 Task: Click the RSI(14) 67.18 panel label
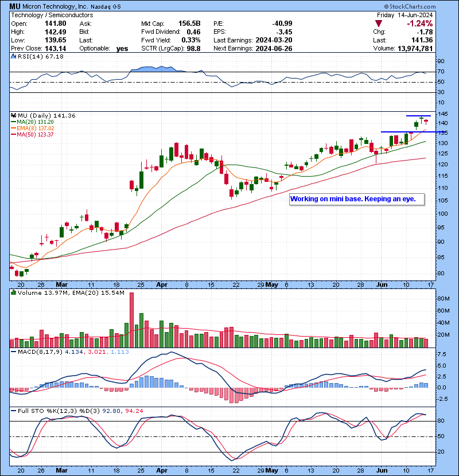tap(40, 56)
